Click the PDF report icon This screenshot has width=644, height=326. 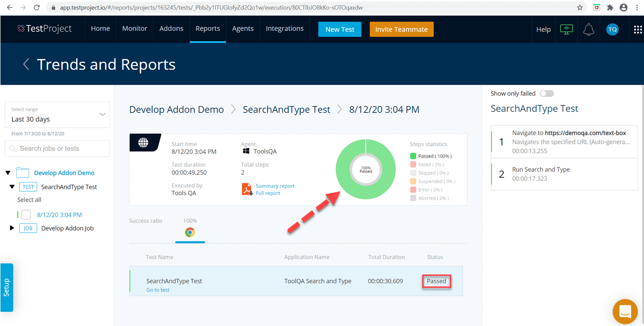(x=247, y=189)
